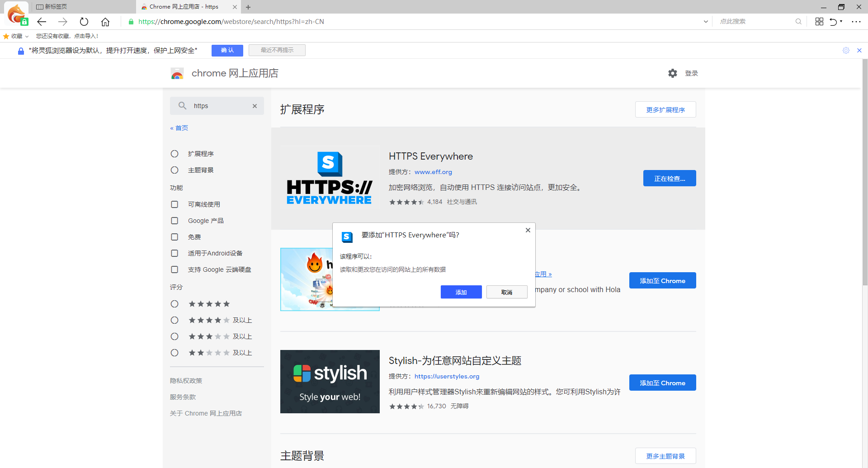Open the HTTPS Everywhere extension title

pyautogui.click(x=430, y=156)
